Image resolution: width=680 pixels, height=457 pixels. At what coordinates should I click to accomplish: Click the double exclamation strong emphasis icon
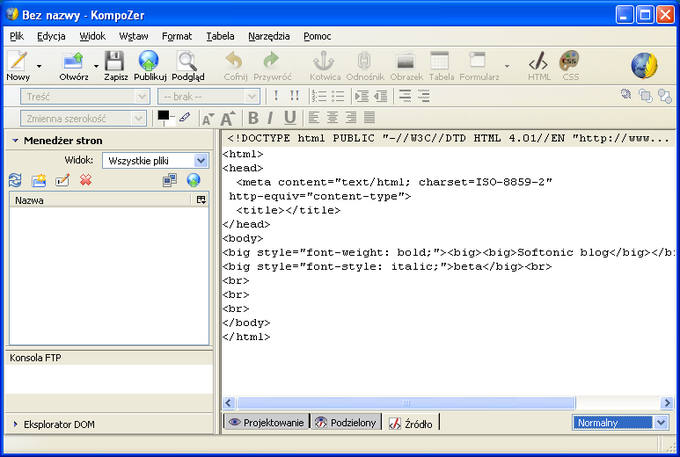294,96
